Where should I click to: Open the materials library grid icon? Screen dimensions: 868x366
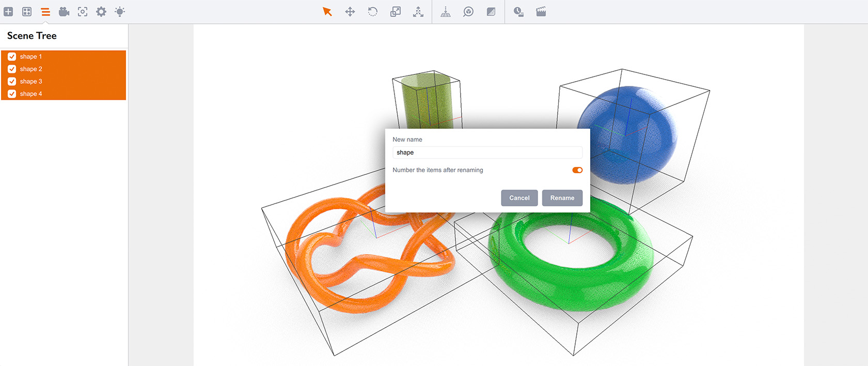pyautogui.click(x=27, y=11)
